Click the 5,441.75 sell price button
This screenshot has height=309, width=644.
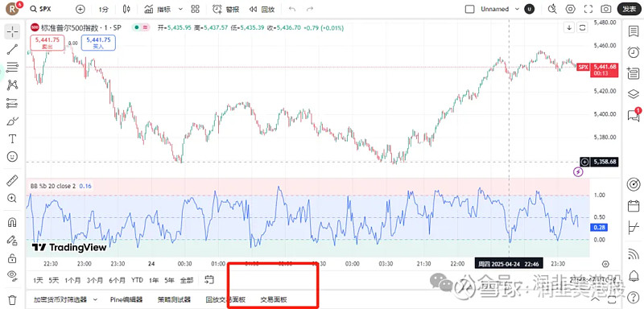tap(47, 43)
